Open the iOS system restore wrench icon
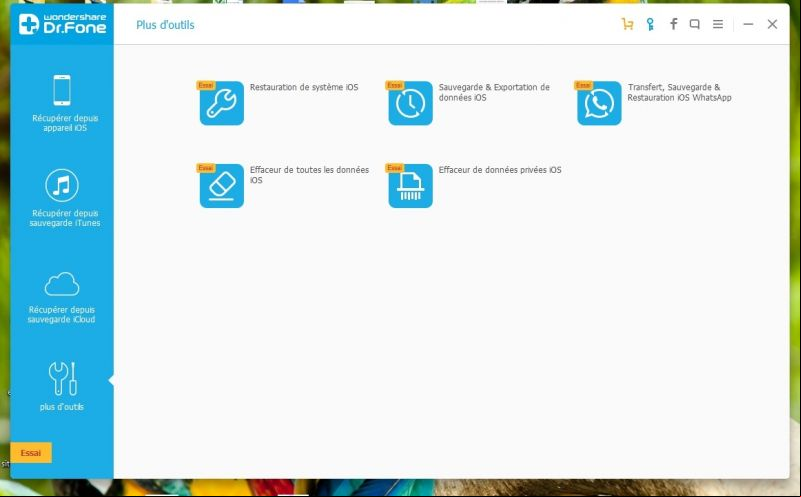Screen dimensions: 801x497 pyautogui.click(x=222, y=103)
